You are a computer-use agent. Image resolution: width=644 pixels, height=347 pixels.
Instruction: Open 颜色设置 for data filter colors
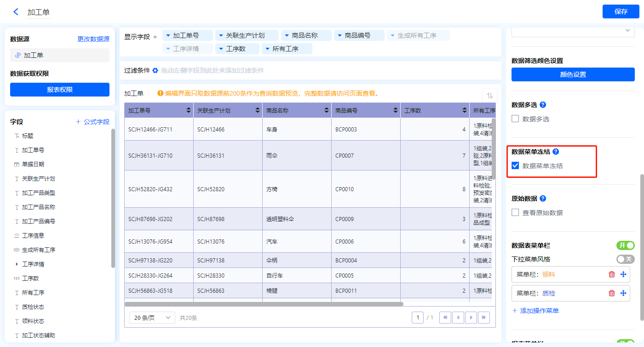[x=573, y=74]
